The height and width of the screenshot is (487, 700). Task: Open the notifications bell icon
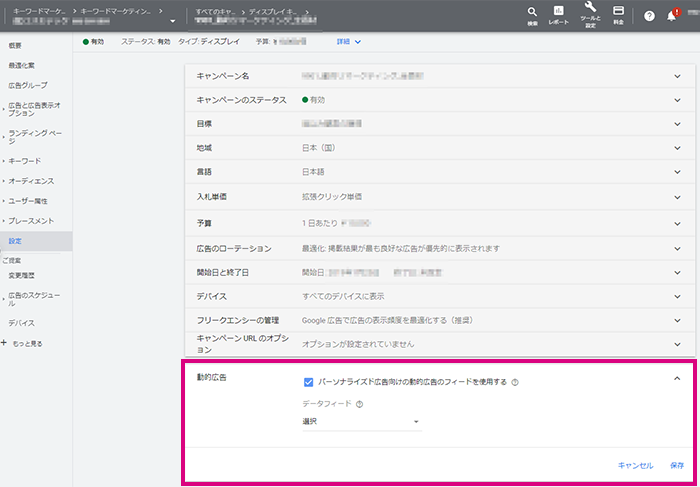pos(671,16)
